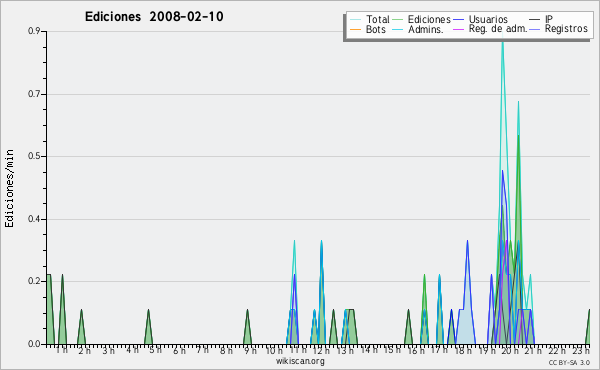Click the CC BY-SA 3.0 license text
This screenshot has width=600, height=370.
[569, 362]
